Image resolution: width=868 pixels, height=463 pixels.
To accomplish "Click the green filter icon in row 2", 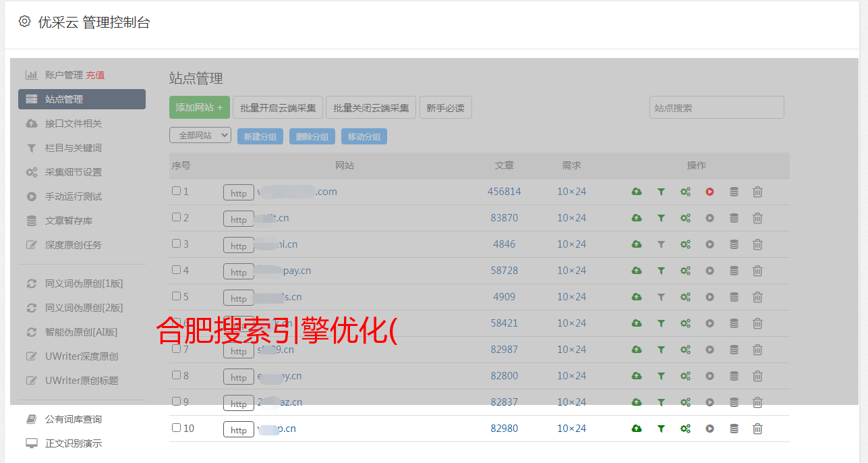I will [x=661, y=218].
